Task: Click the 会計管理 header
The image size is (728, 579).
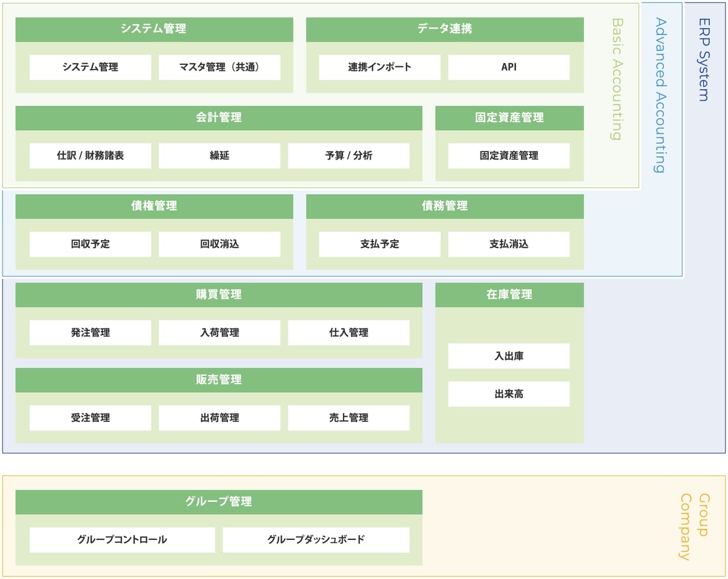Action: (x=219, y=118)
